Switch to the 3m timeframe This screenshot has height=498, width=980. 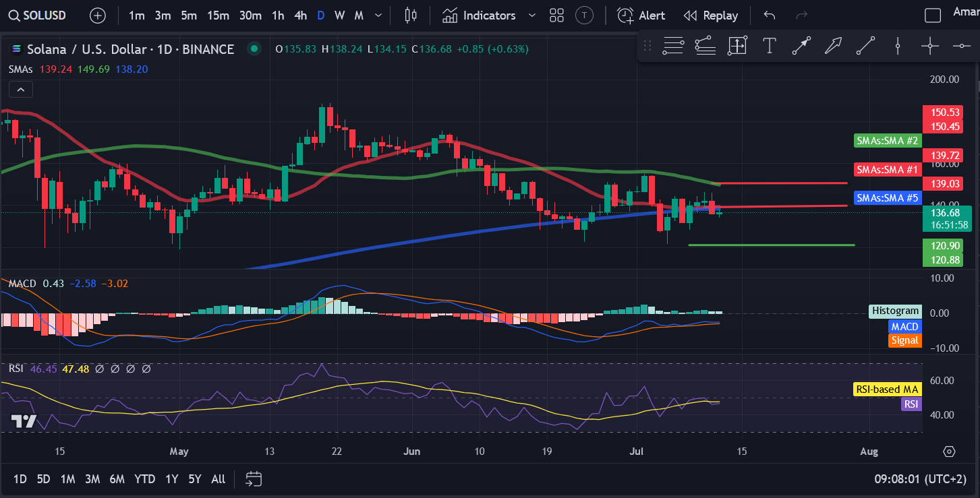163,15
